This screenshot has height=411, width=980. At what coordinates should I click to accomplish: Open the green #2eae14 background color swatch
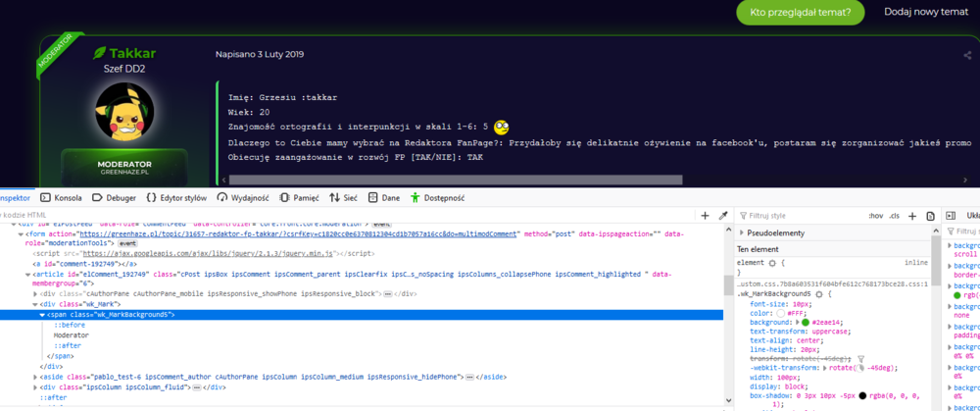coord(805,322)
